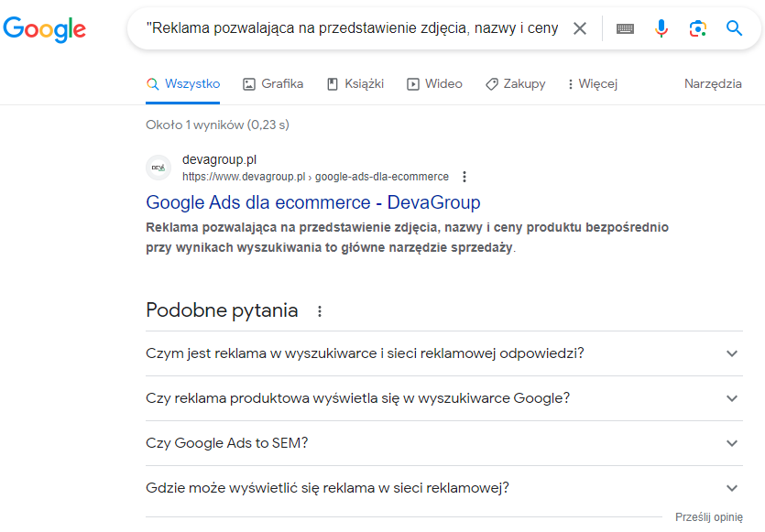The image size is (765, 532).
Task: Open three-dot menu beside Podobne pytania
Action: 320,311
